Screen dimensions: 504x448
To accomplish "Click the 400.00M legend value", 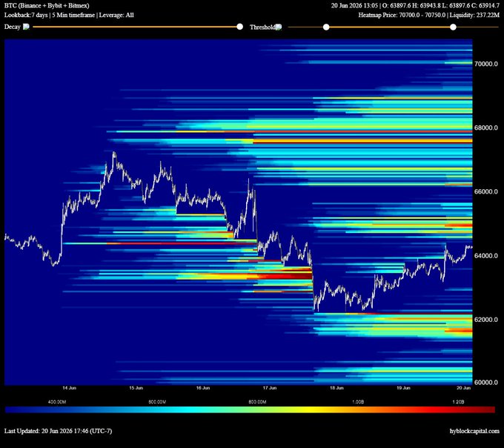I will click(57, 402).
